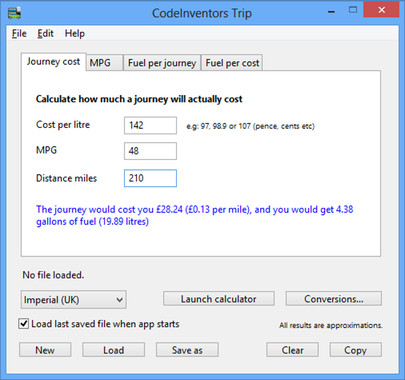Click the Cost per litre input field
Image resolution: width=405 pixels, height=380 pixels.
pos(150,125)
